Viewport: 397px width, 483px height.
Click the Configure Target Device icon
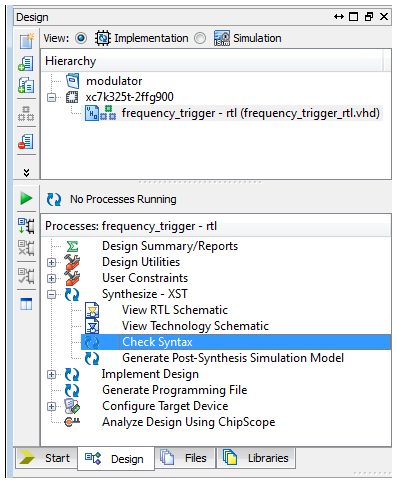point(72,406)
